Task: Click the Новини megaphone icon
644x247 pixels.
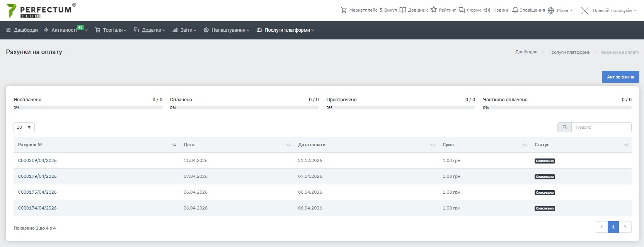Action: point(487,10)
